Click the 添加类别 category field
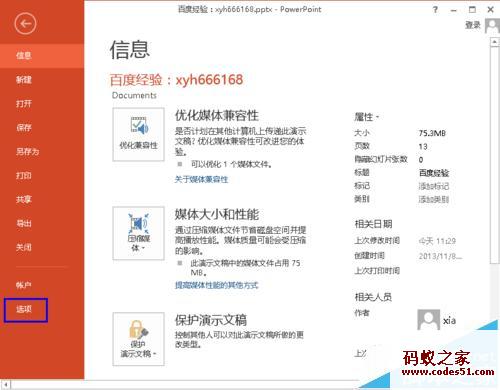The width and height of the screenshot is (500, 390). [434, 199]
